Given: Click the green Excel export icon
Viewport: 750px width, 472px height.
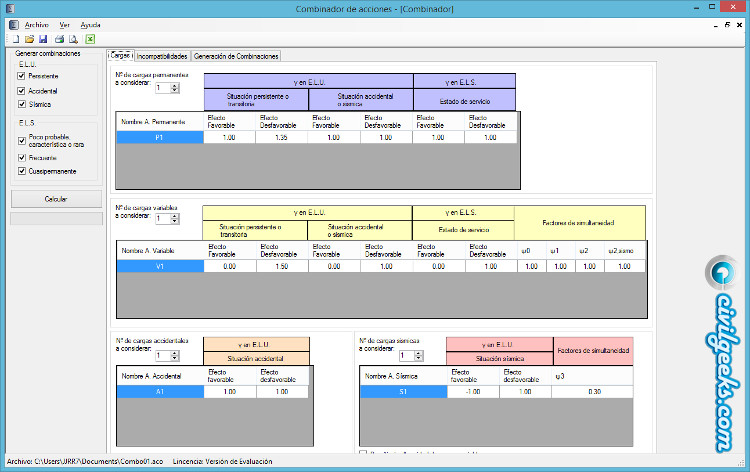Looking at the screenshot, I should pyautogui.click(x=90, y=39).
